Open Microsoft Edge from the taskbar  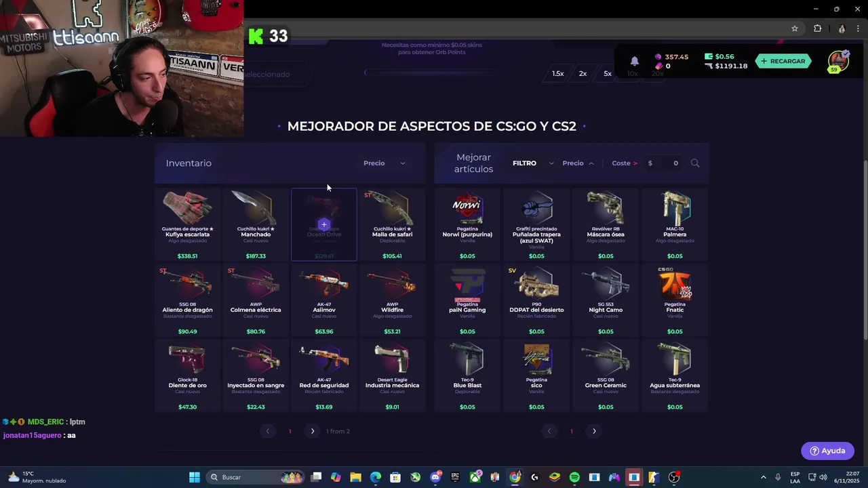click(375, 477)
